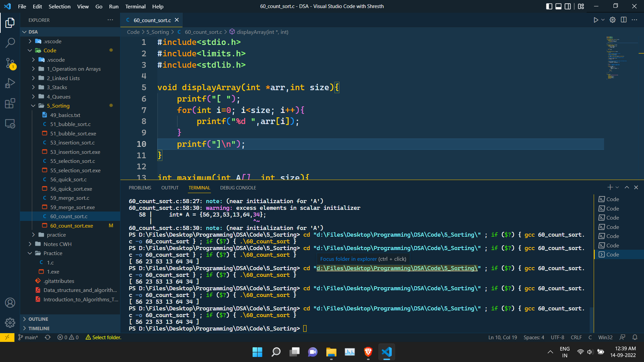Open File Explorer from the taskbar
This screenshot has width=644, height=362.
tap(331, 352)
